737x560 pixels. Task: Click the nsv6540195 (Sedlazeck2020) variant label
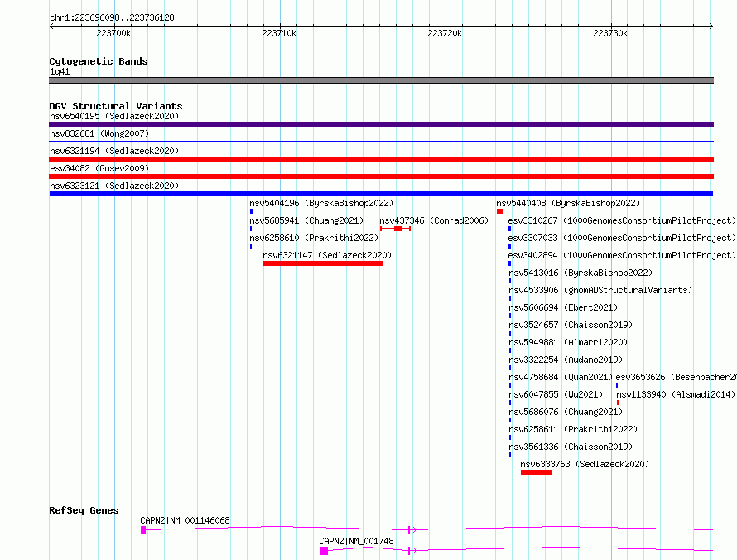coord(114,116)
